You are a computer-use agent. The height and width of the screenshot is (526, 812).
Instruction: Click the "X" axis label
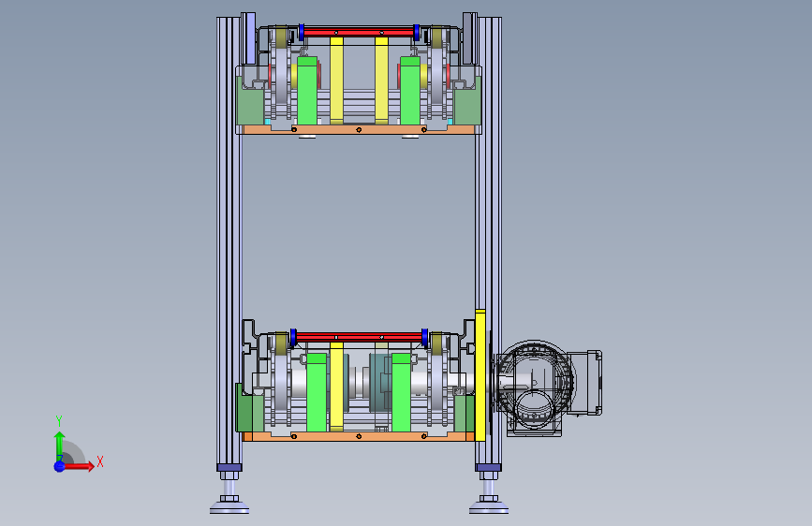click(x=100, y=461)
